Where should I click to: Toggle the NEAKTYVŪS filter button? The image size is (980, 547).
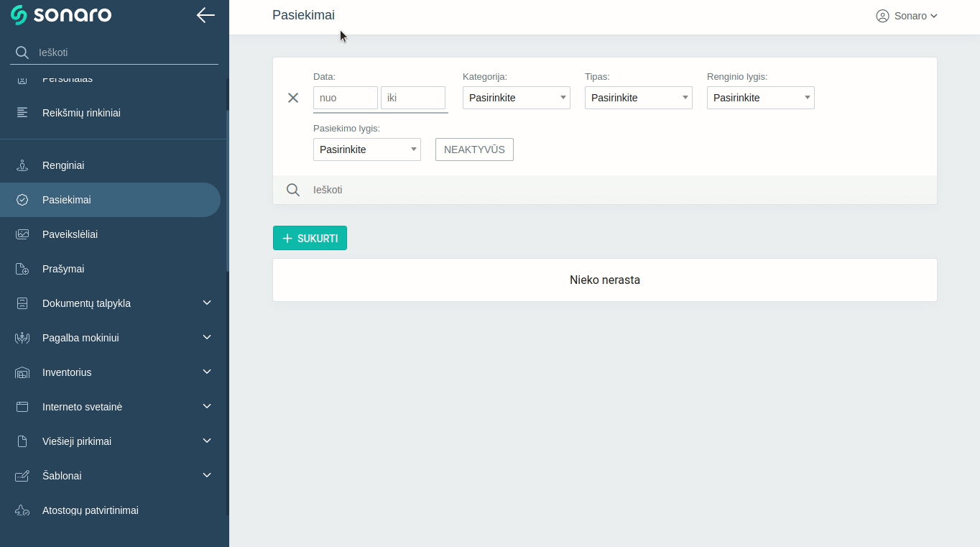[x=474, y=150]
